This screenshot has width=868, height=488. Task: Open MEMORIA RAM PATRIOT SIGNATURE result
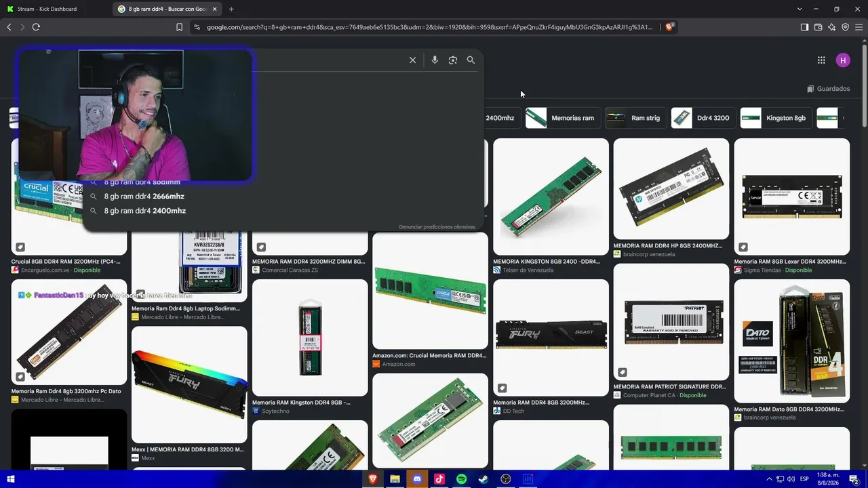coord(669,387)
